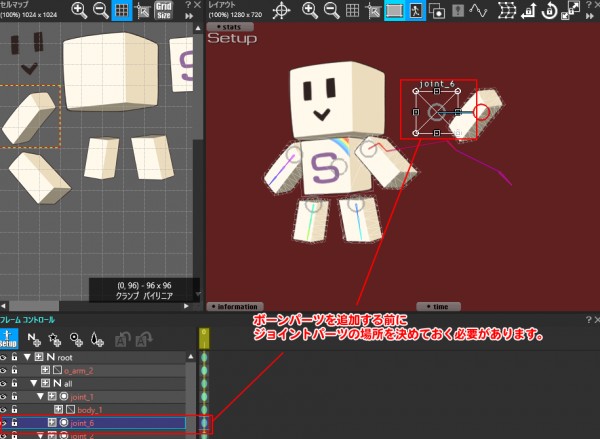
Task: Click the Grid Size button
Action: 164,11
